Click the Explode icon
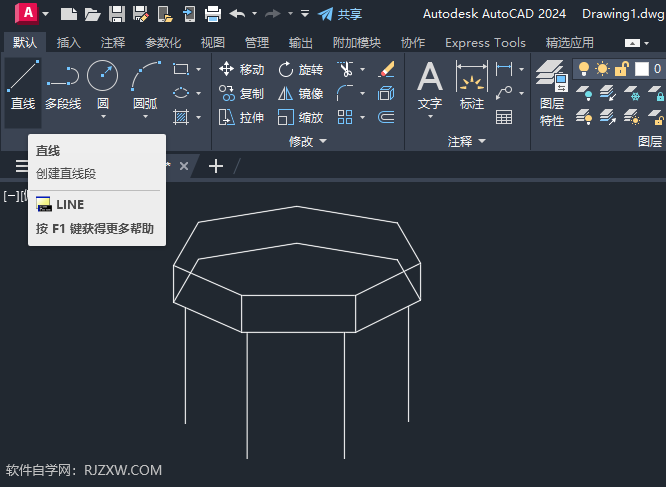 (x=386, y=93)
